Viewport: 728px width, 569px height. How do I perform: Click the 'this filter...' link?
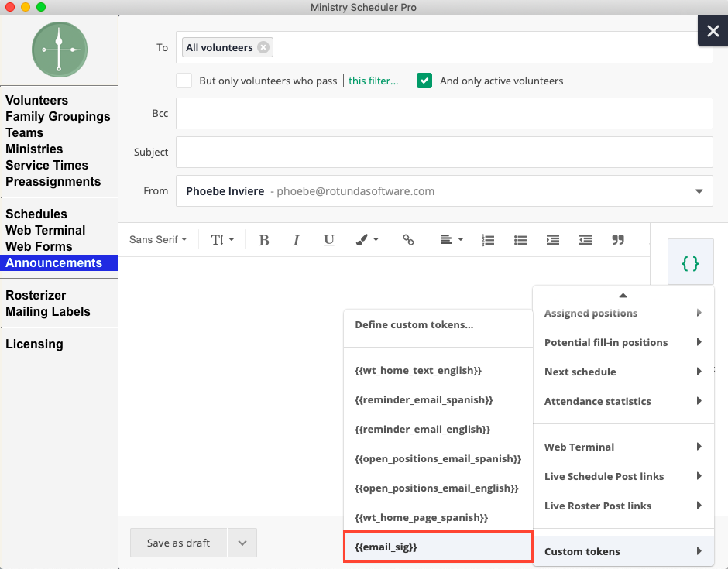tap(373, 81)
